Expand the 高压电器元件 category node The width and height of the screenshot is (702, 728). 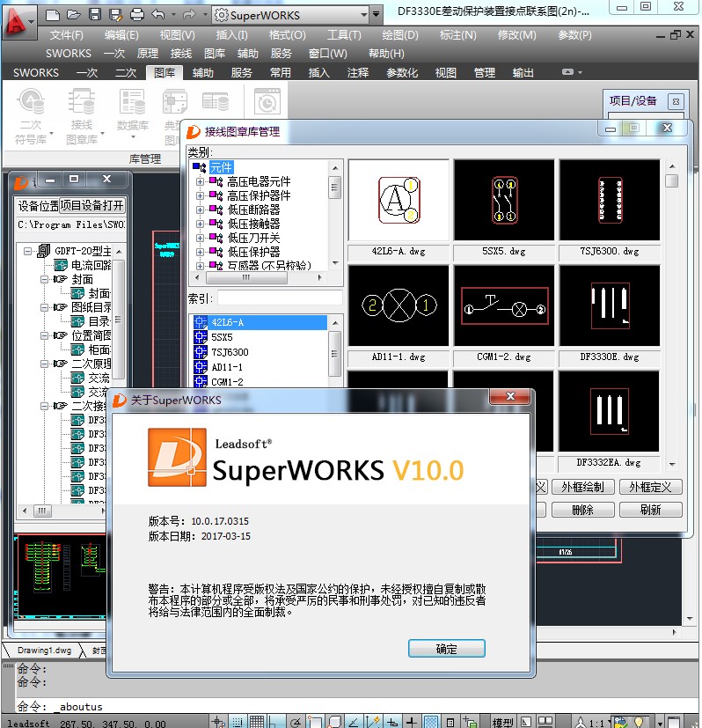click(x=200, y=181)
